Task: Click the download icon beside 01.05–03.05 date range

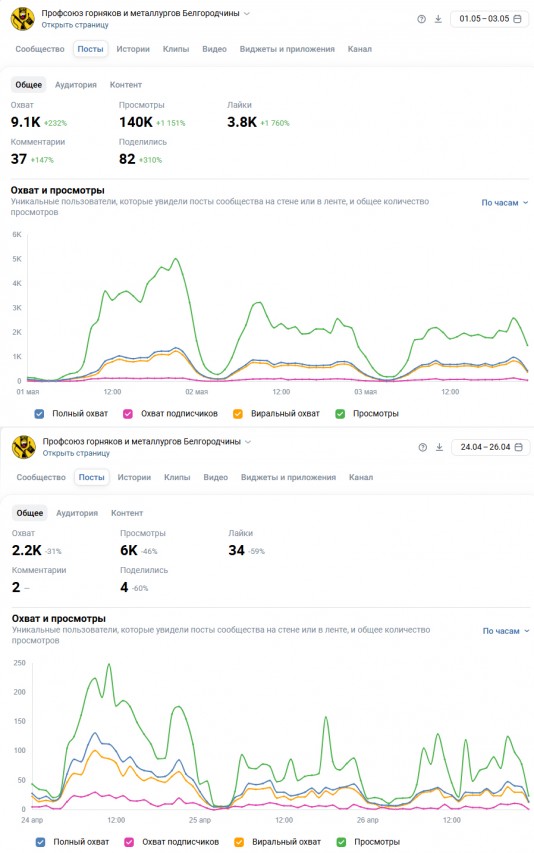Action: (438, 19)
